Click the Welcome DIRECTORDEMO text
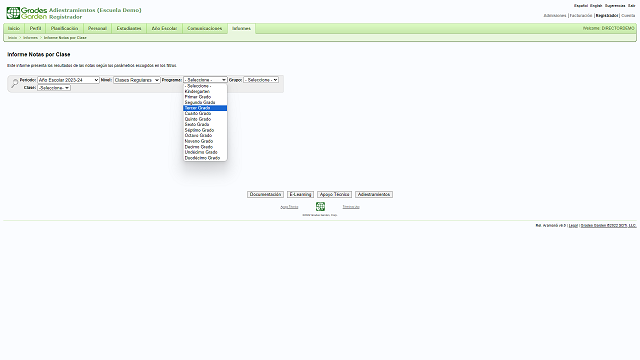 point(609,29)
